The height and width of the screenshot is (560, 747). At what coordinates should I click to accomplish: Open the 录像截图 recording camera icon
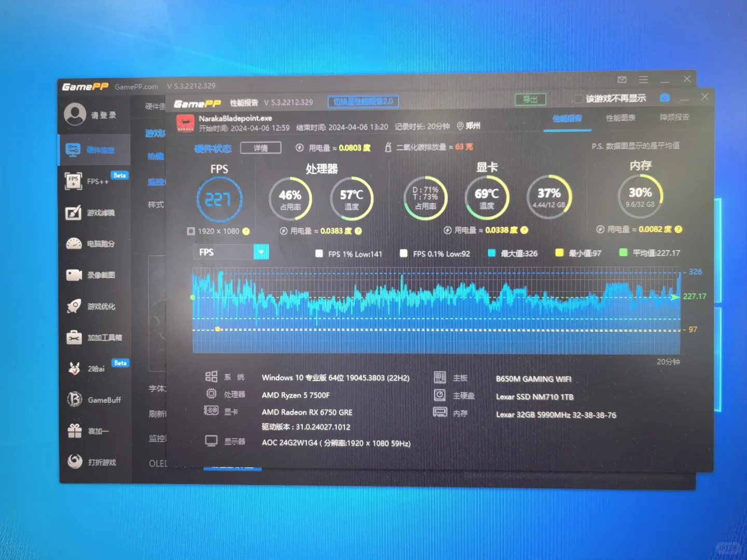click(74, 275)
